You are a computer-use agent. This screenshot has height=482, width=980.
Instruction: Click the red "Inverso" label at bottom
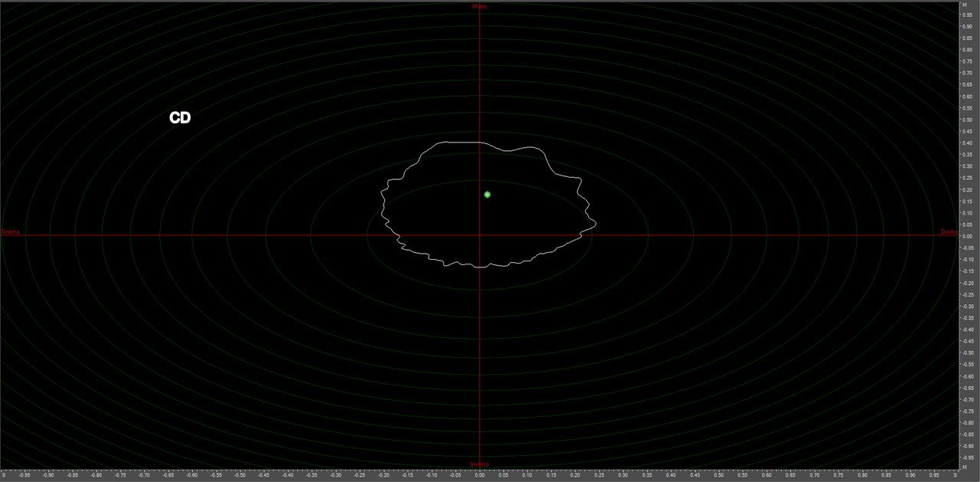pos(479,464)
